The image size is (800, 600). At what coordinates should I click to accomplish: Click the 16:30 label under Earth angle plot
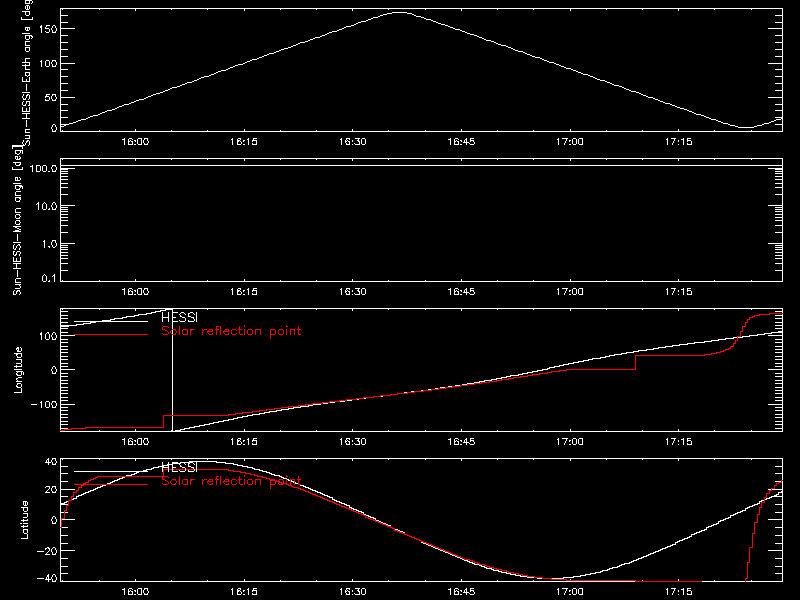(x=353, y=142)
